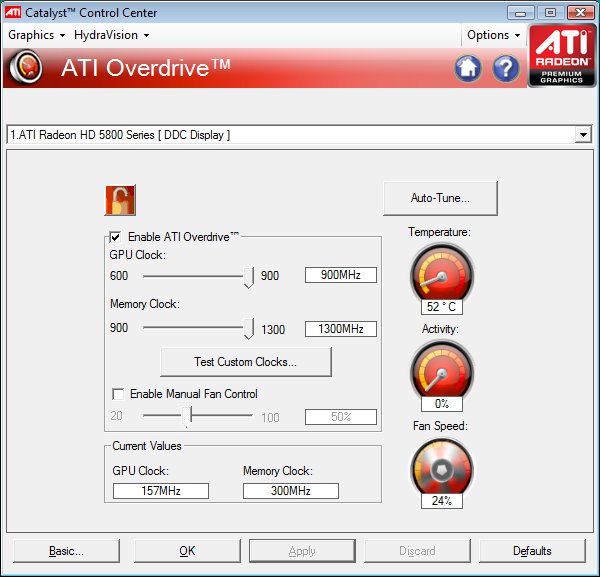
Task: Click the fan speed slider handle
Action: 186,416
